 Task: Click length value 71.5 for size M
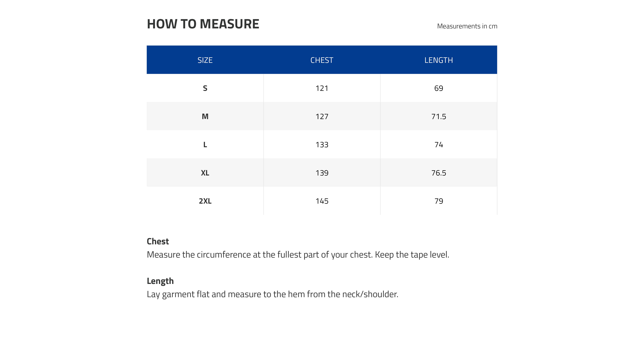pyautogui.click(x=438, y=116)
